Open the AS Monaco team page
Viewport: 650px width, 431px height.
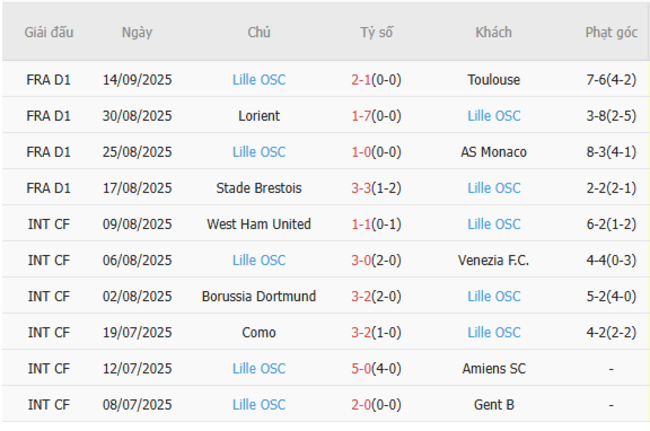[493, 152]
